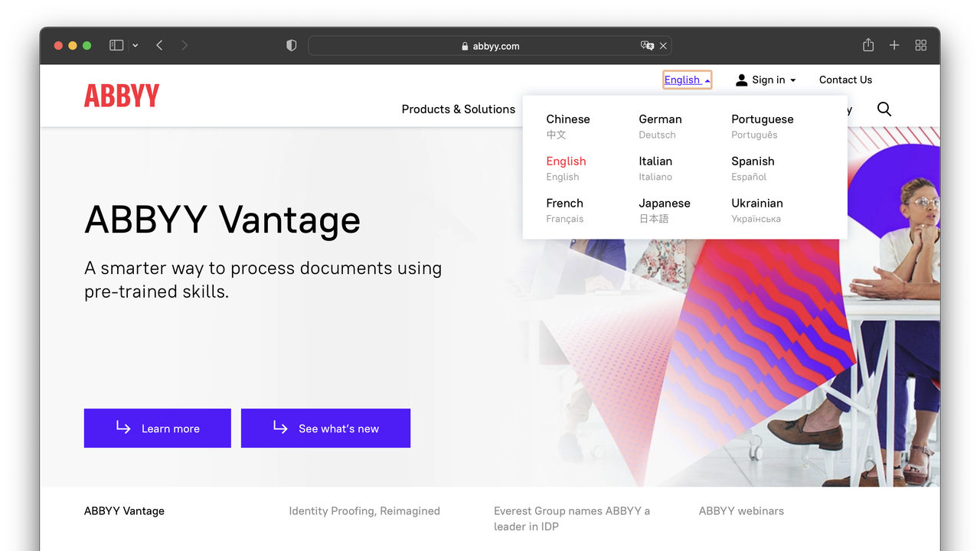
Task: Click the abbyy.com address bar
Action: point(490,46)
